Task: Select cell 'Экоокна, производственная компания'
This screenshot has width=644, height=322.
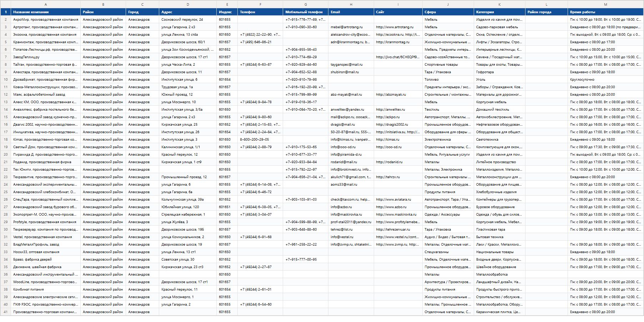Action: point(46,34)
